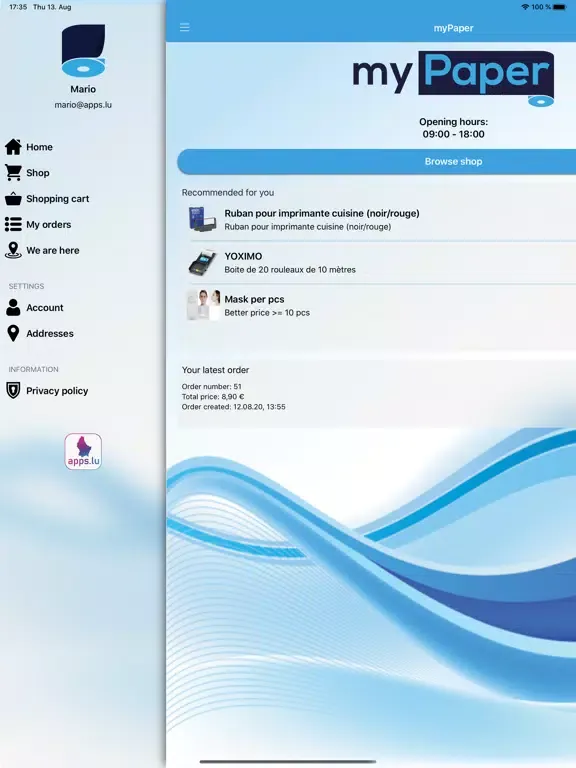Tap the YOXIMO terminal thumbnail
Screen dimensions: 576x768
(x=202, y=263)
